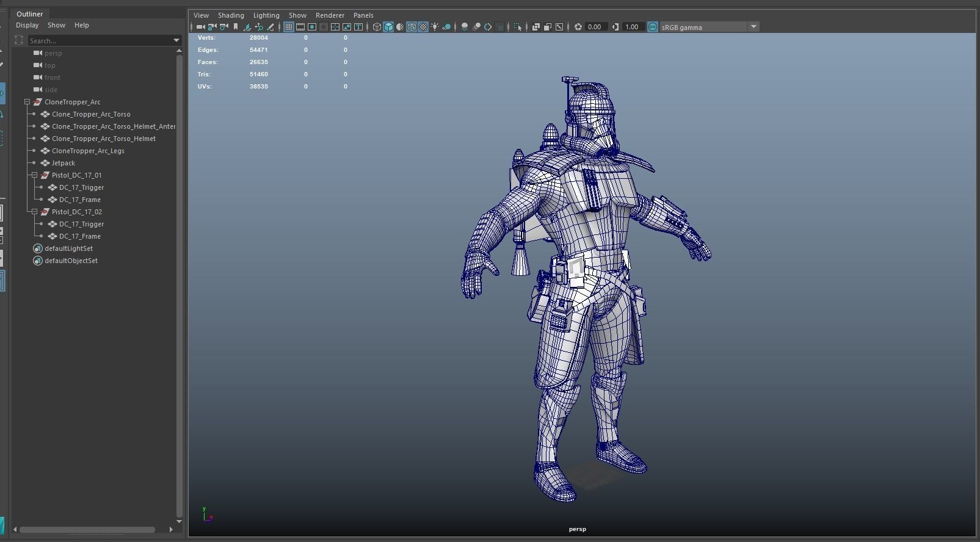Click the Safe Title icon

click(358, 27)
